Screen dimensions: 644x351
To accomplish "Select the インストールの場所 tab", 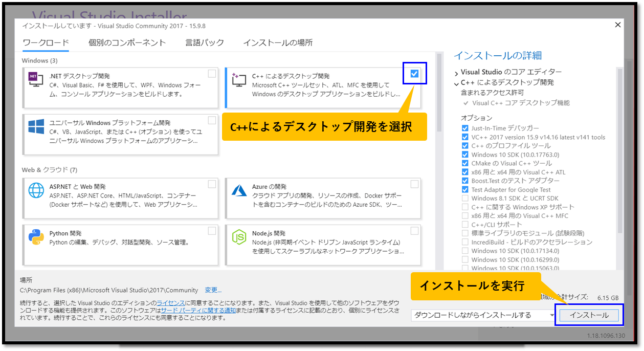I will coord(278,42).
